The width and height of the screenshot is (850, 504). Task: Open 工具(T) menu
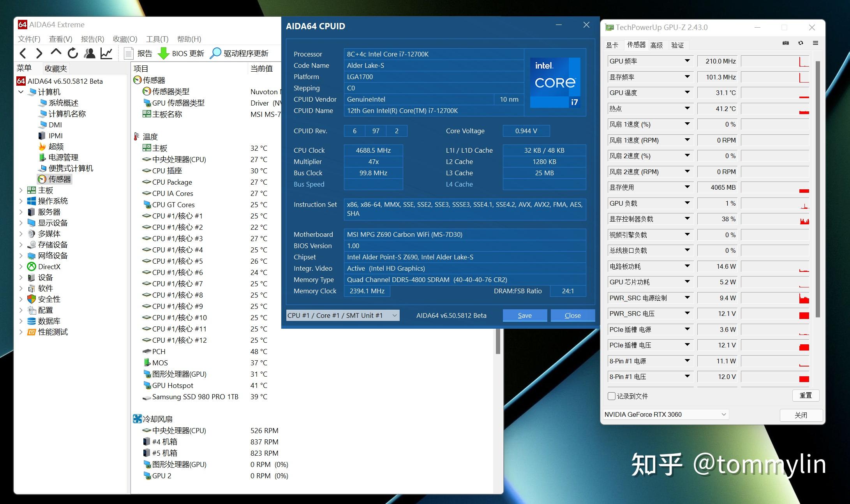tap(157, 39)
